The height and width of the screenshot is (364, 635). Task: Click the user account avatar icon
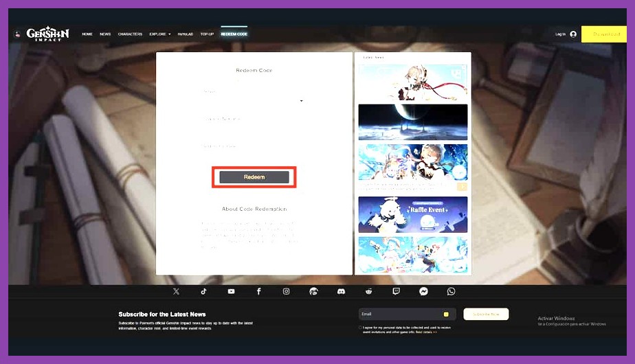(x=573, y=34)
